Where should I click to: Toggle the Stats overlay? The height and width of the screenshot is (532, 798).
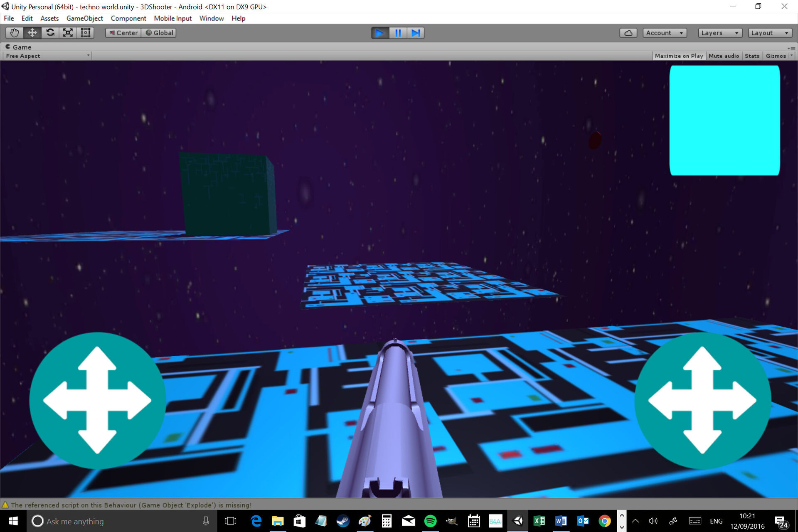point(751,56)
